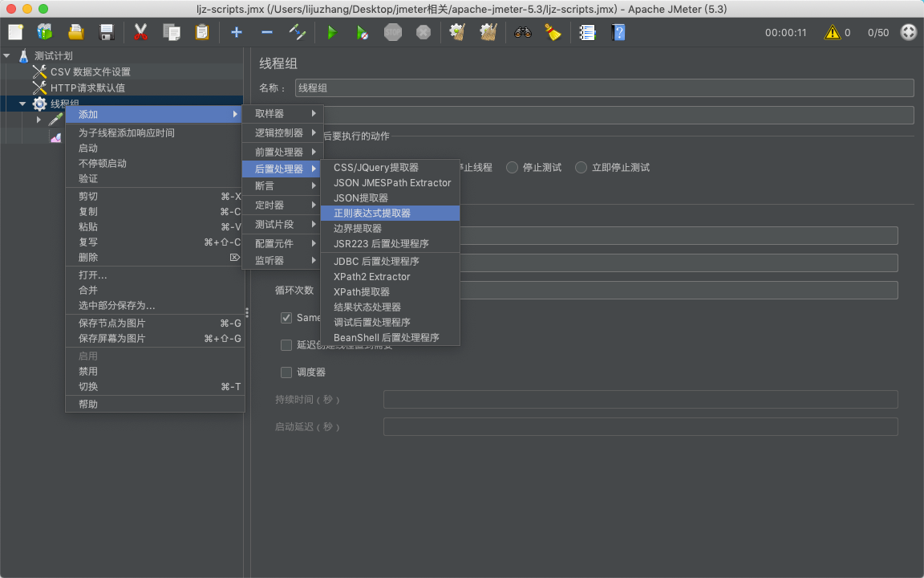Start the test with green play icon
The width and height of the screenshot is (924, 578).
point(332,32)
